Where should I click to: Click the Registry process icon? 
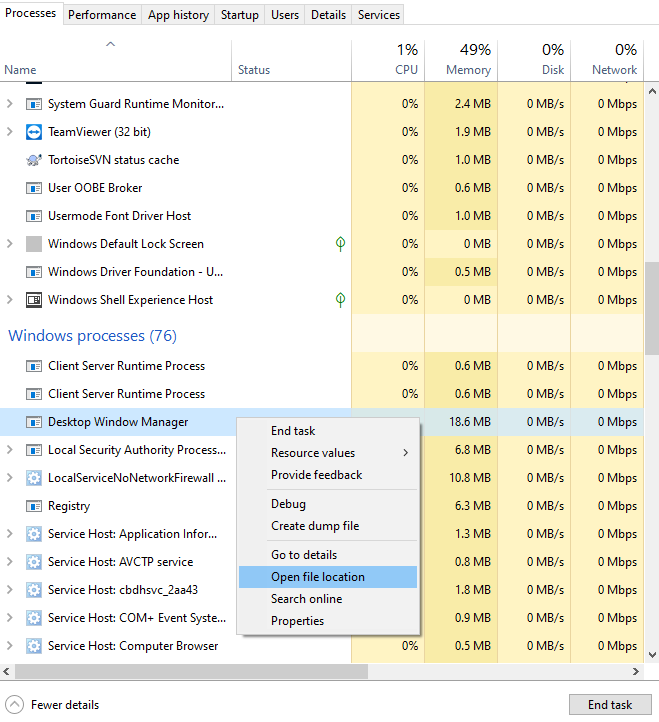(x=34, y=506)
